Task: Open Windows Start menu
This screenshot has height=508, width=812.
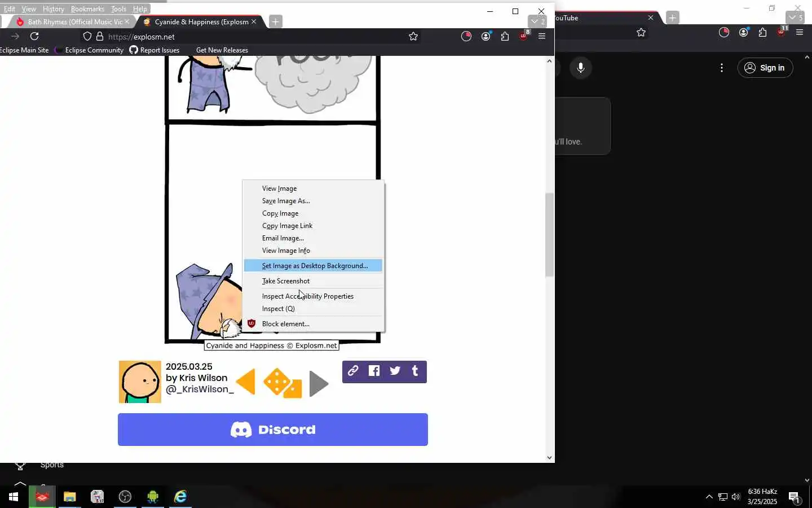Action: coord(14,497)
